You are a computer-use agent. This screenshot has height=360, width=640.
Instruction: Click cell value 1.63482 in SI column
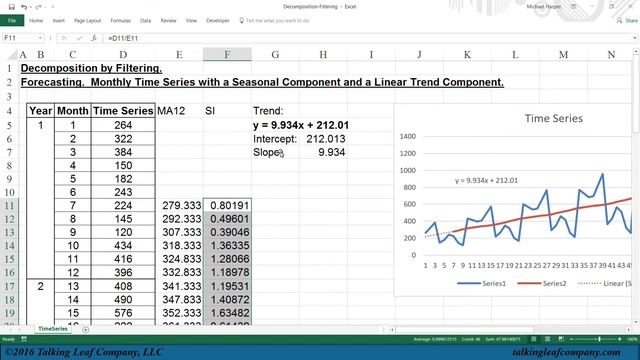click(x=227, y=313)
